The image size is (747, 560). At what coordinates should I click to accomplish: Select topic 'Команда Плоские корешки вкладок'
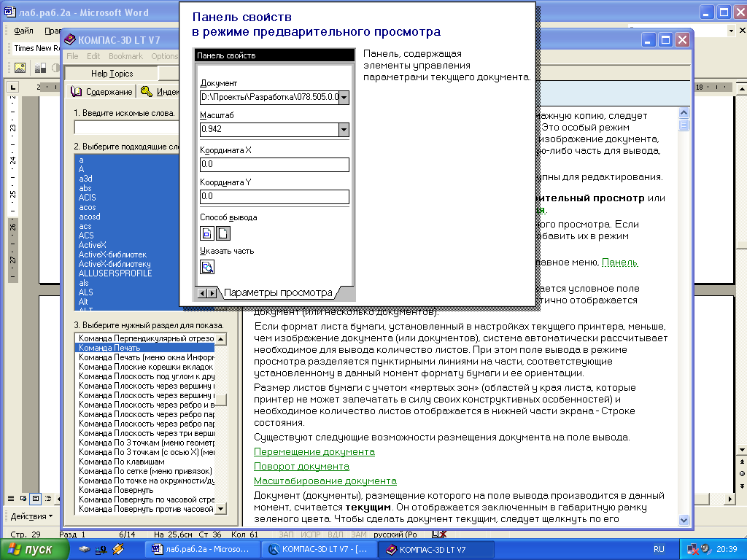(x=145, y=367)
